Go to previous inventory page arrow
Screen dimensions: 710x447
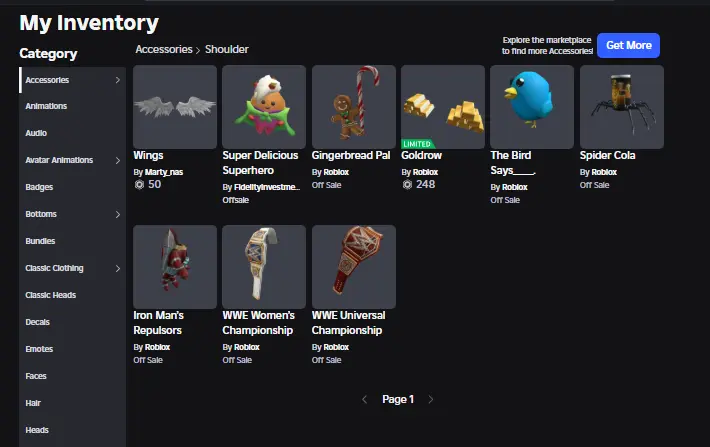coord(365,399)
